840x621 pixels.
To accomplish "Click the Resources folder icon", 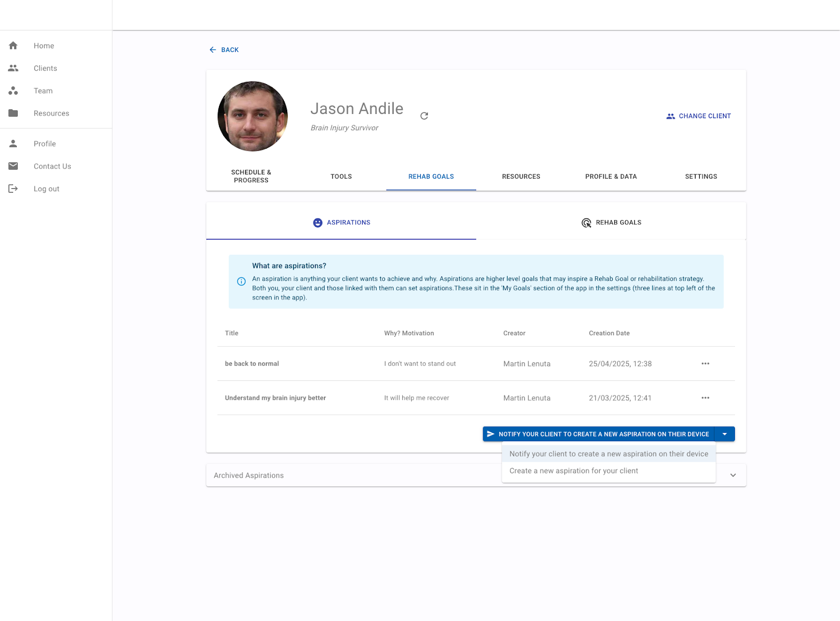I will point(13,113).
